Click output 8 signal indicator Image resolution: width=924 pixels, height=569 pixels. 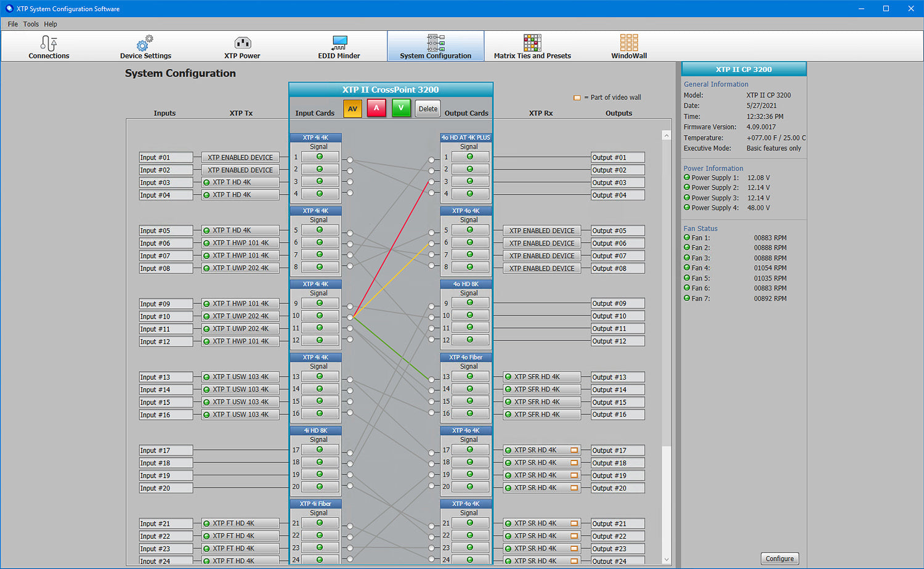[470, 267]
